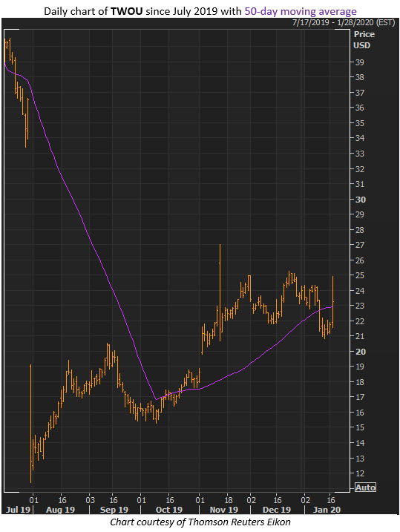Click the Auto scale button
This screenshot has height=532, width=400.
tap(365, 487)
